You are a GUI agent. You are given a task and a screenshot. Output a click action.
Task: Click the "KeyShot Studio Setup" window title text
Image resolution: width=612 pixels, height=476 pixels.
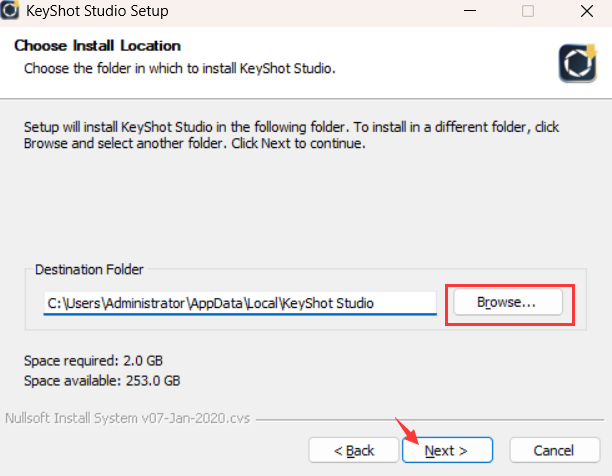(x=103, y=12)
